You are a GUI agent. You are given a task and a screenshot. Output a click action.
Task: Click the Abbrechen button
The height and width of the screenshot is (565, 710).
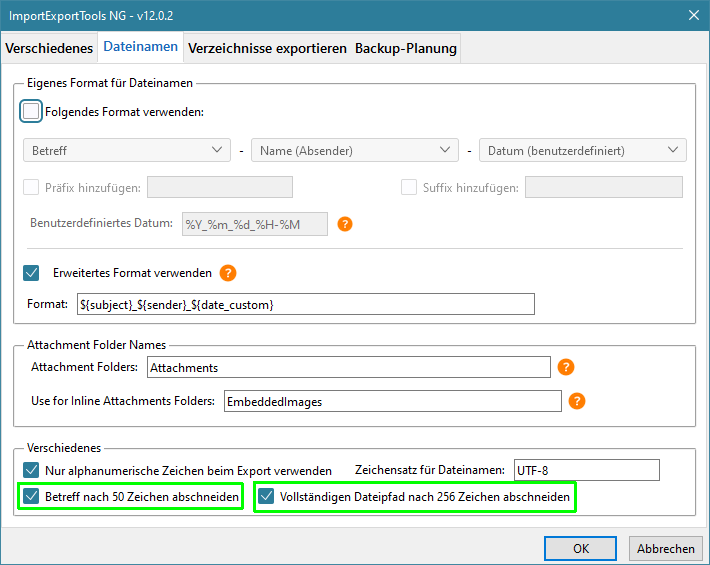[x=665, y=548]
